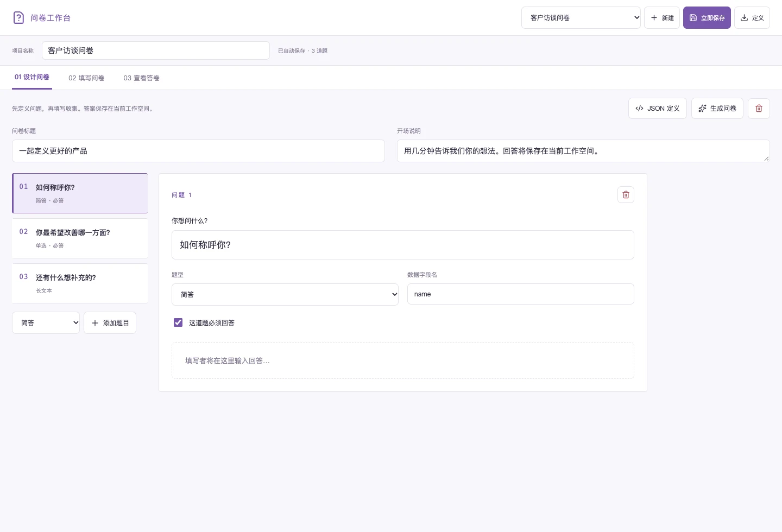The height and width of the screenshot is (532, 782).
Task: Select question 02 你最希望改善哪一方面?
Action: [x=80, y=238]
